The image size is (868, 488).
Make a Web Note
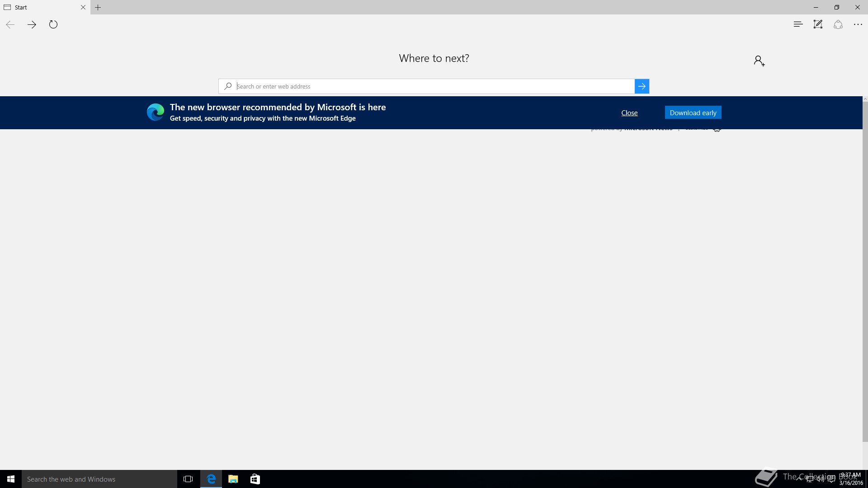[x=818, y=24]
